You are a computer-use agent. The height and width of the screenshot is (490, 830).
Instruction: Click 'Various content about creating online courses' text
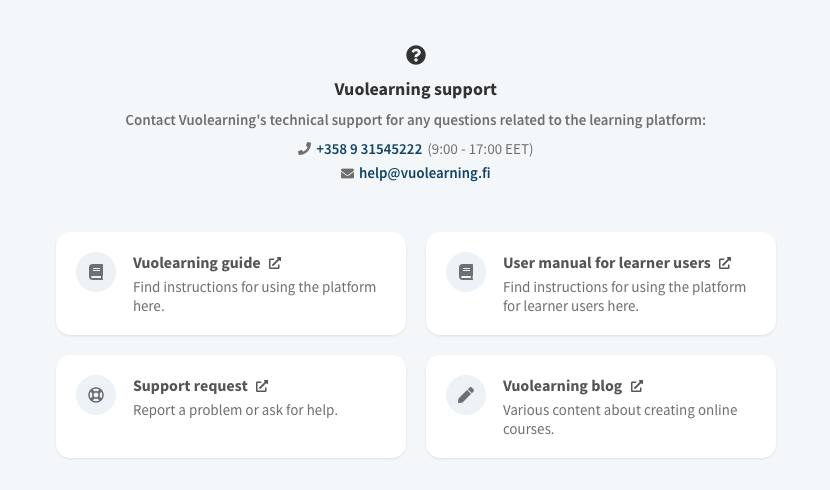pos(619,420)
